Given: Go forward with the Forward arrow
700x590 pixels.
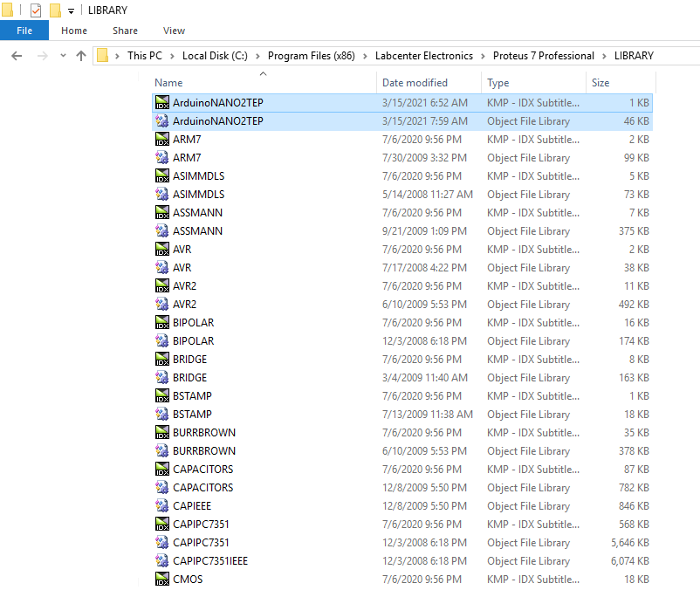Looking at the screenshot, I should 43,56.
